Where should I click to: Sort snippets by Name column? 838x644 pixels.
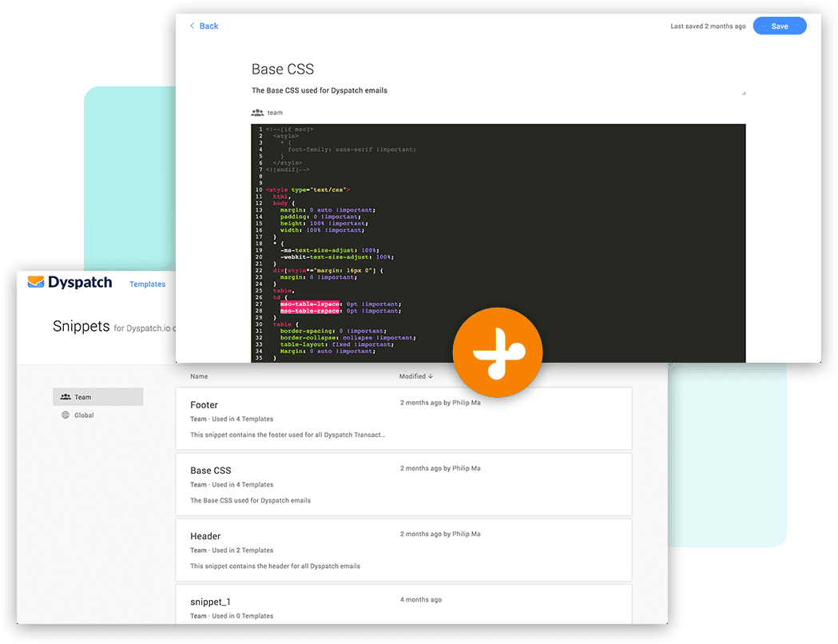pos(199,376)
